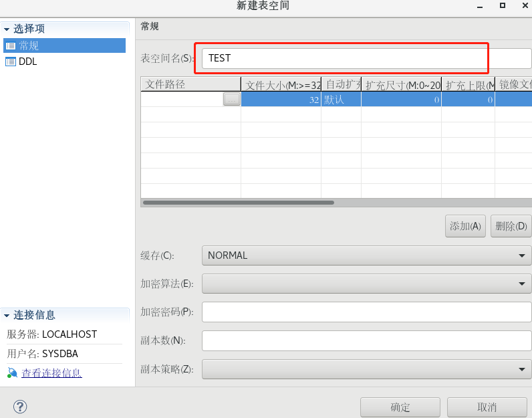Click the 确定 button
The image size is (532, 418).
pyautogui.click(x=400, y=407)
